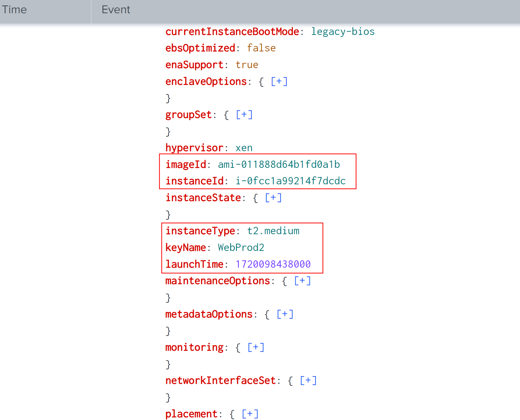Click the instanceId field name

(195, 181)
